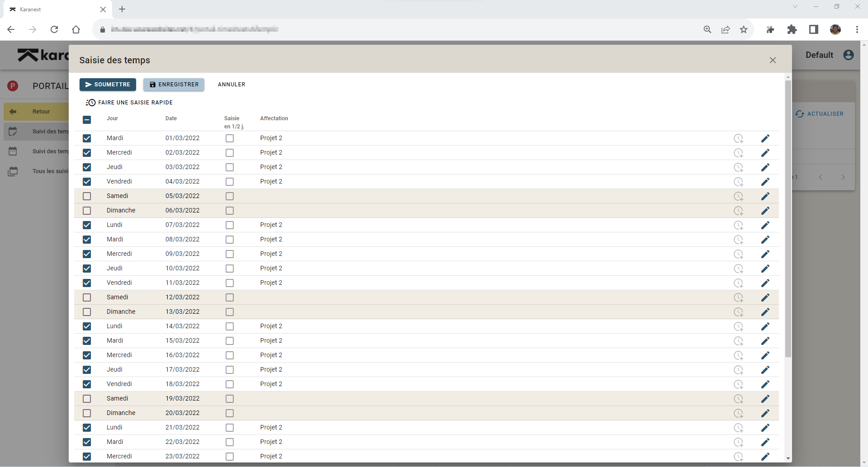Image resolution: width=868 pixels, height=467 pixels.
Task: Enable half-day entry for Lundi 07/03/2022
Action: pyautogui.click(x=230, y=225)
